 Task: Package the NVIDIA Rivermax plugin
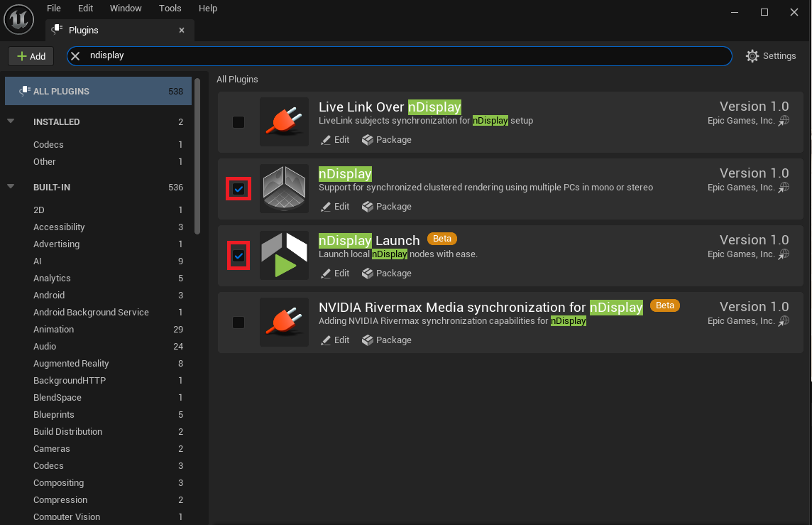click(386, 340)
